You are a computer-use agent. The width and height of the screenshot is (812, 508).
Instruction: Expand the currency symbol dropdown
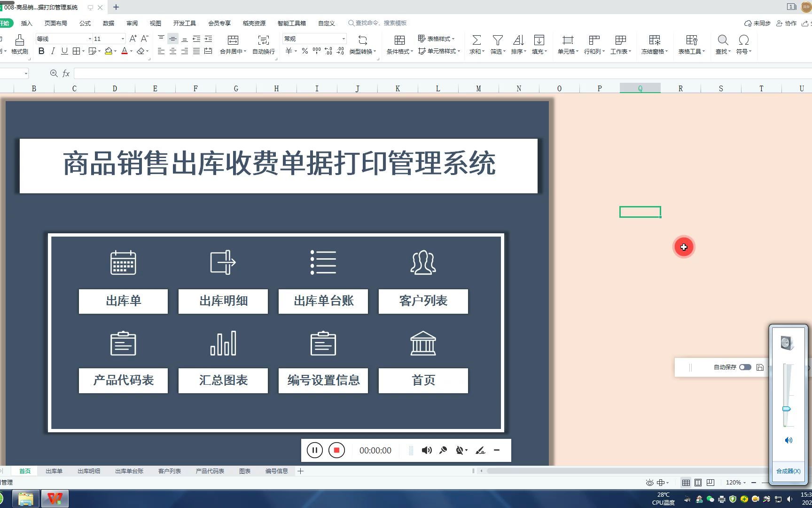coord(296,51)
